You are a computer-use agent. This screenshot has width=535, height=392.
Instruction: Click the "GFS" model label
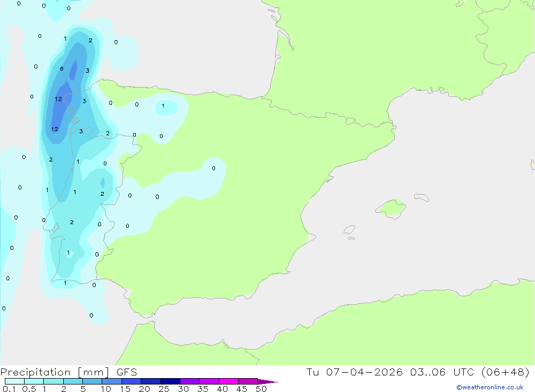tap(127, 372)
